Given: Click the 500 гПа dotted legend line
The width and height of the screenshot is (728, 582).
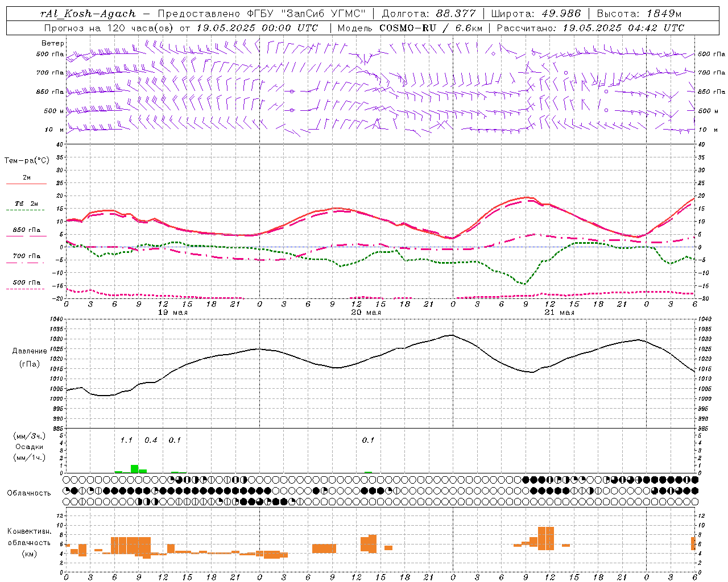Looking at the screenshot, I should point(26,289).
